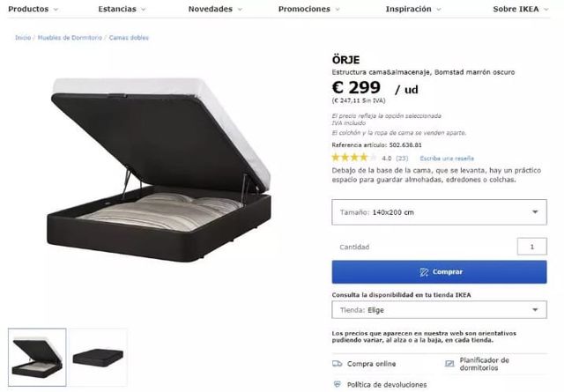
Task: Select the closed-bed thumbnail image
Action: (98, 357)
